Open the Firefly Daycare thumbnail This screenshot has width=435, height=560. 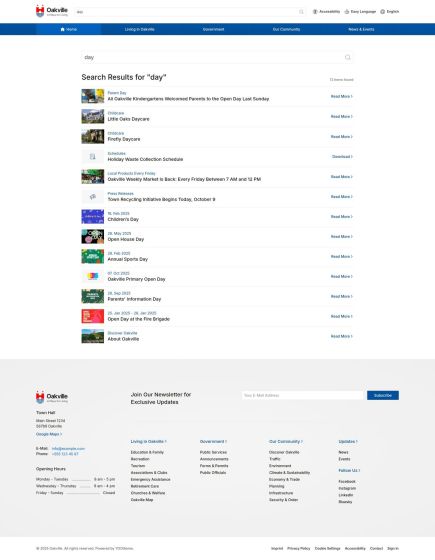point(92,136)
